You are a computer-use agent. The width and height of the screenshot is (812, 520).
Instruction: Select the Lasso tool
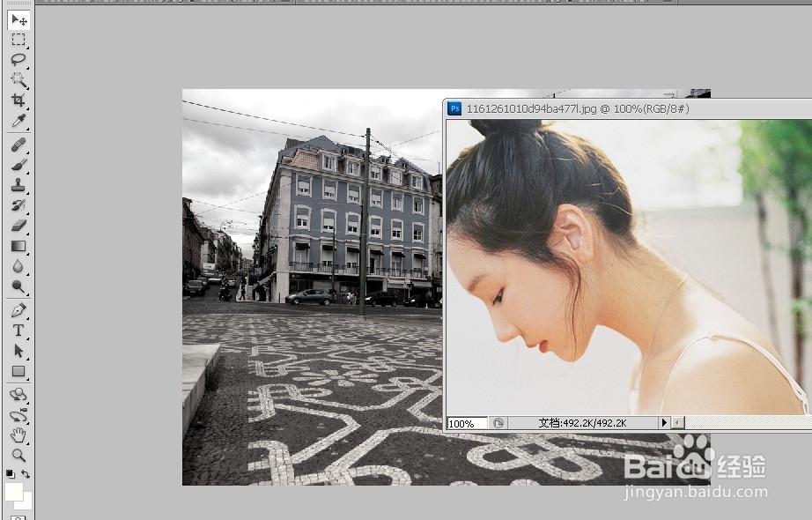click(18, 60)
